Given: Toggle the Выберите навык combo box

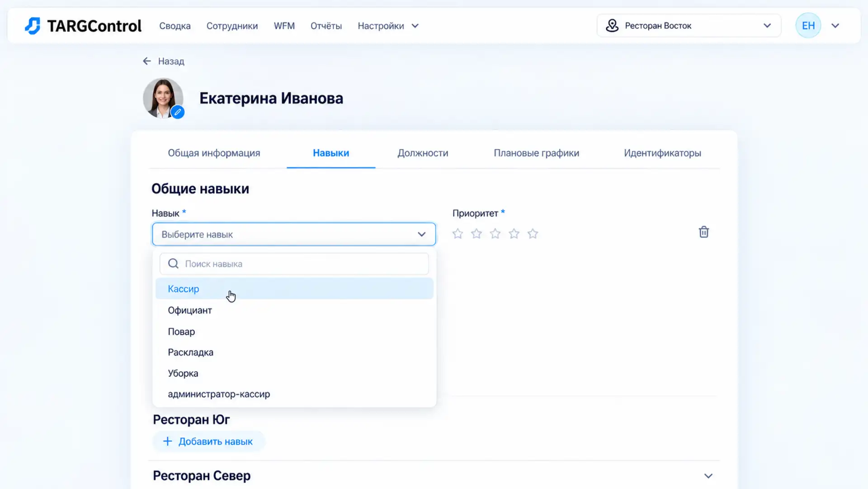Looking at the screenshot, I should (x=294, y=234).
